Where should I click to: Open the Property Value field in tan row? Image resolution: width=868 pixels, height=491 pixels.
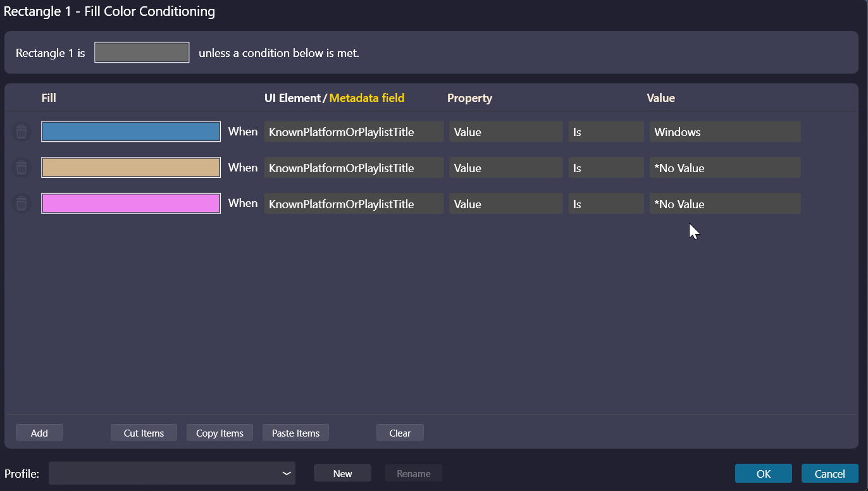[x=505, y=168]
